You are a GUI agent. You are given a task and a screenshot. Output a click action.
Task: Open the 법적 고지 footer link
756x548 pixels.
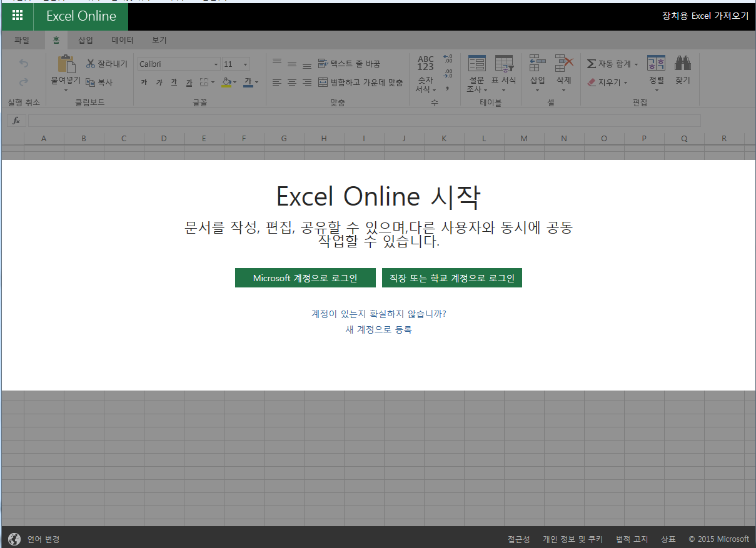tap(632, 539)
